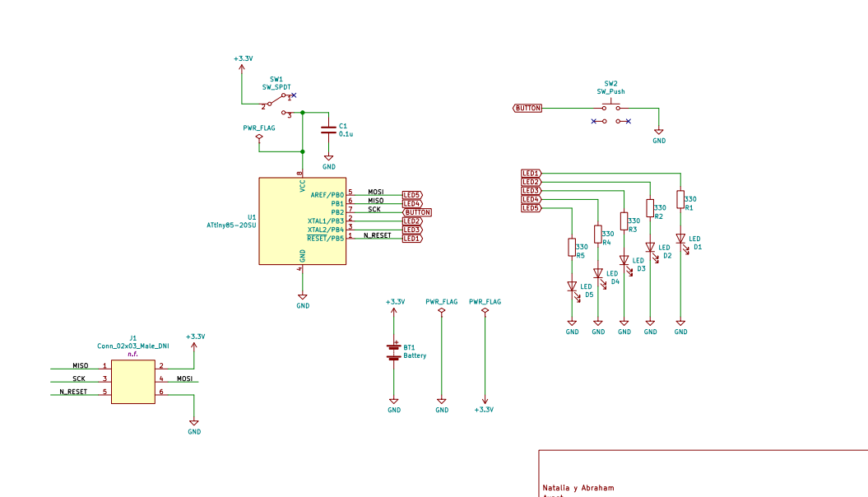
Task: Select the LED5 label feeding resistor R5
Action: [x=531, y=208]
